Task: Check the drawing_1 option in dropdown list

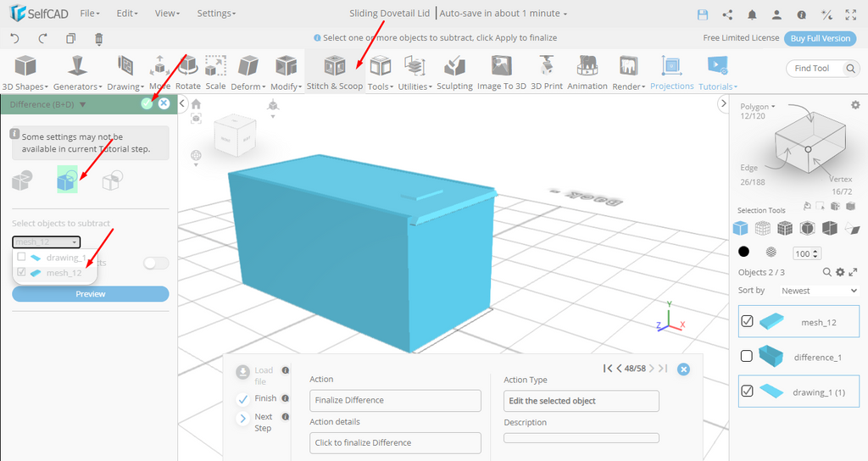Action: coord(21,257)
